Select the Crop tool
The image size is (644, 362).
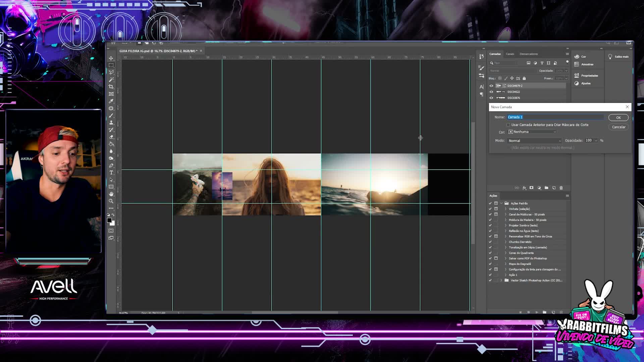(111, 87)
